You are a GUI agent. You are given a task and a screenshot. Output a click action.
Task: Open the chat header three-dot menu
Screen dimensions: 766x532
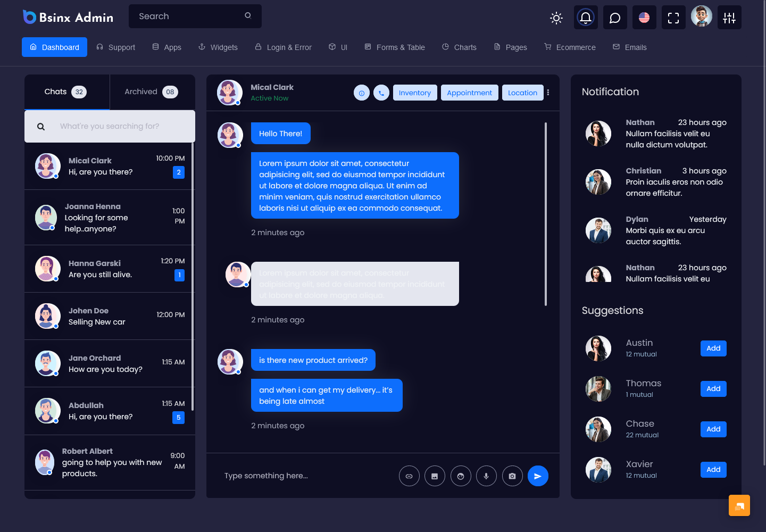pos(548,93)
